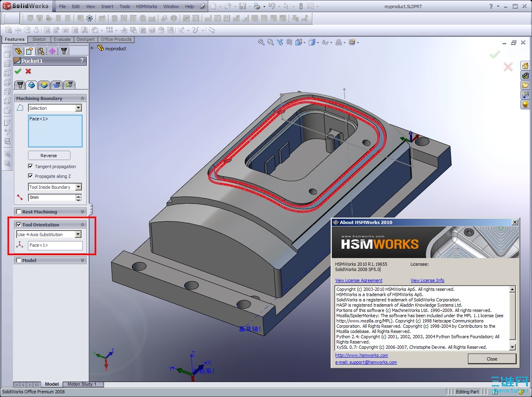This screenshot has height=397, width=532.
Task: Select Face<1> in the boundary selection list
Action: pyautogui.click(x=39, y=119)
